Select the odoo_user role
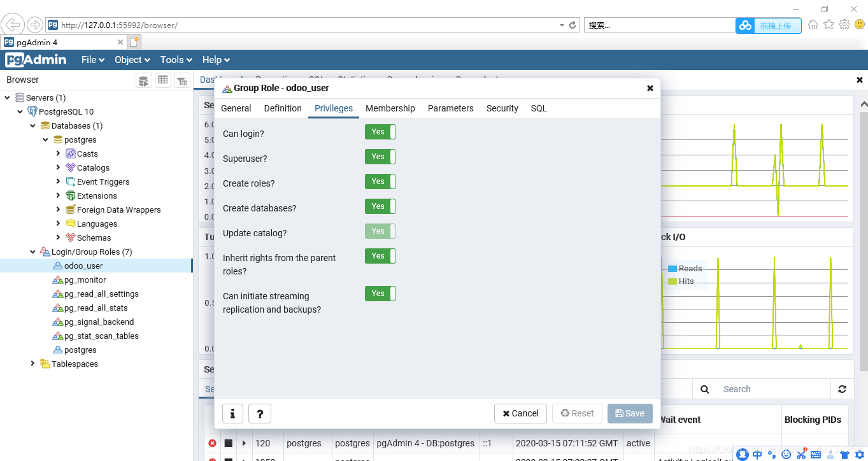This screenshot has width=868, height=461. [x=83, y=266]
